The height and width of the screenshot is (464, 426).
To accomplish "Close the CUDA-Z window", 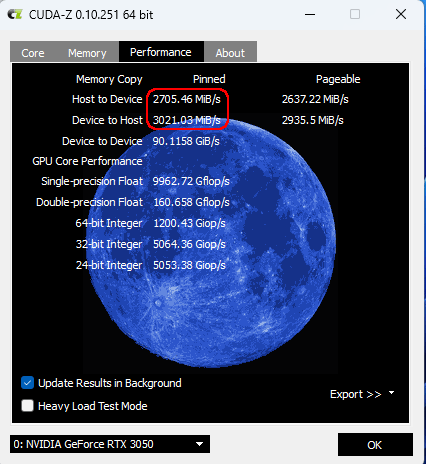I will 401,14.
